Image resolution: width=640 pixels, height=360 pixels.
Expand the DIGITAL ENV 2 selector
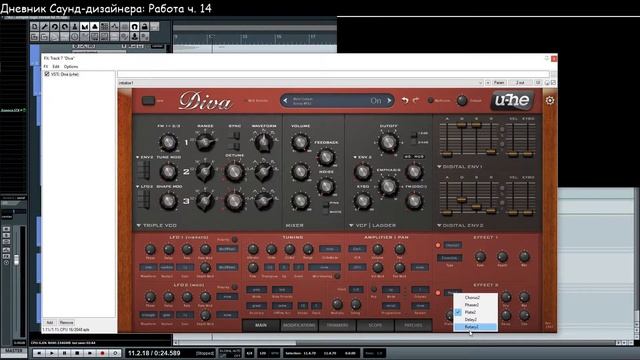460,225
